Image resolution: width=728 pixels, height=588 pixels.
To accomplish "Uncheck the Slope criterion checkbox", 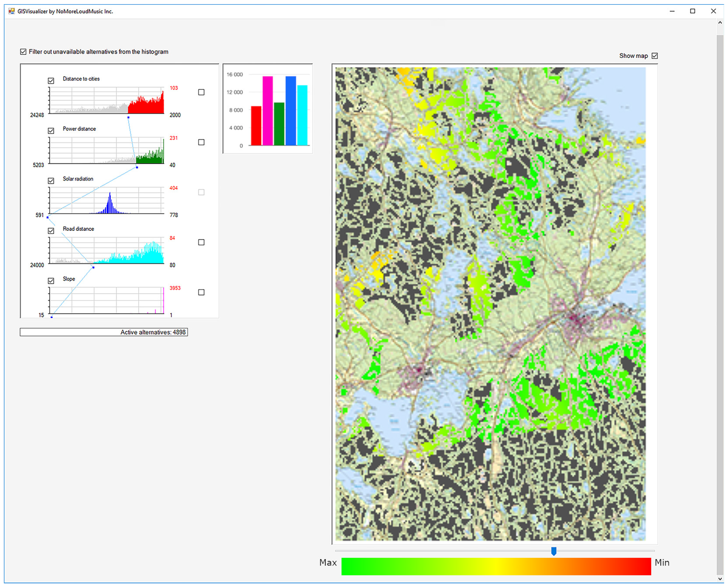I will pos(51,281).
